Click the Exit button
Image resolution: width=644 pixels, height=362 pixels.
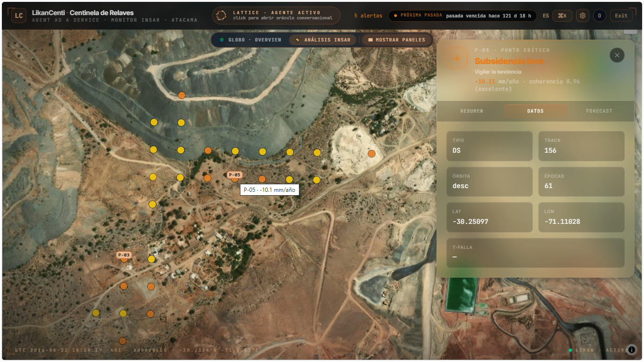pyautogui.click(x=621, y=16)
